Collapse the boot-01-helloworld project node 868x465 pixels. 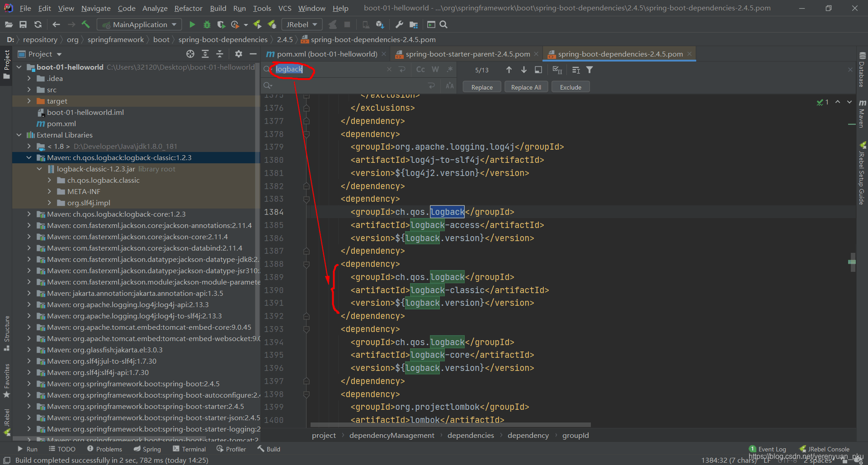click(x=19, y=67)
